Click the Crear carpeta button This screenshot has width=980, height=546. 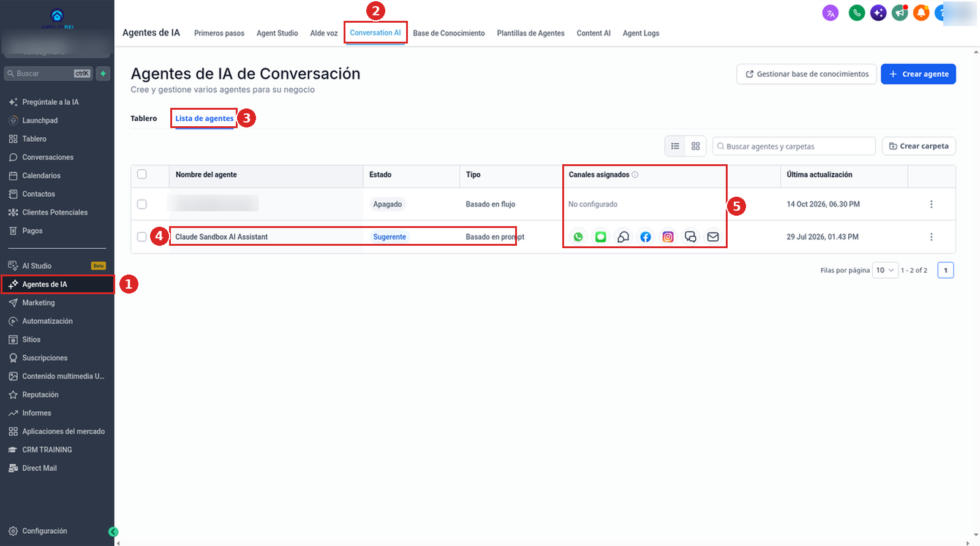tap(919, 146)
